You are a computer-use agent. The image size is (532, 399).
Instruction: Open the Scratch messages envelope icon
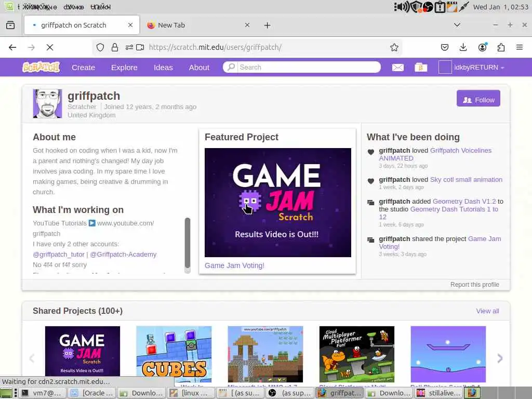[x=397, y=68]
